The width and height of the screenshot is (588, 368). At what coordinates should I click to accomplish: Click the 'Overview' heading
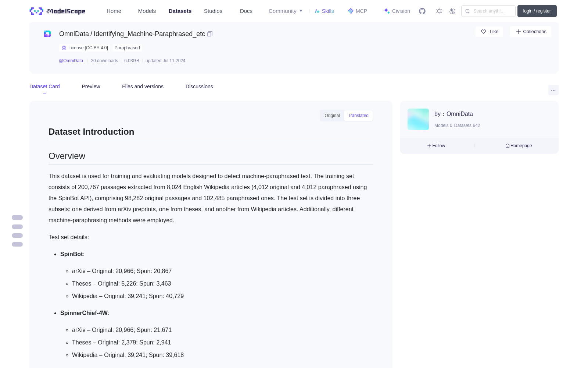67,156
